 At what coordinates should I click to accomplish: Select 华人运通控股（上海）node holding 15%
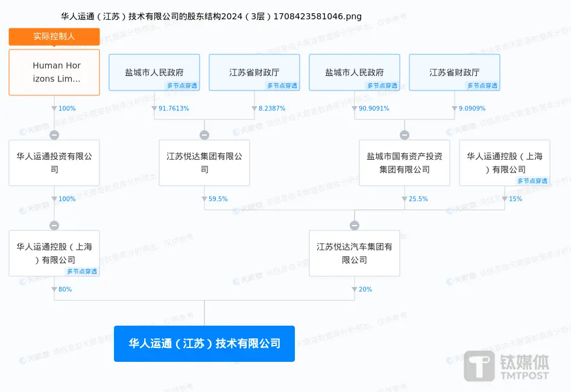pos(505,163)
